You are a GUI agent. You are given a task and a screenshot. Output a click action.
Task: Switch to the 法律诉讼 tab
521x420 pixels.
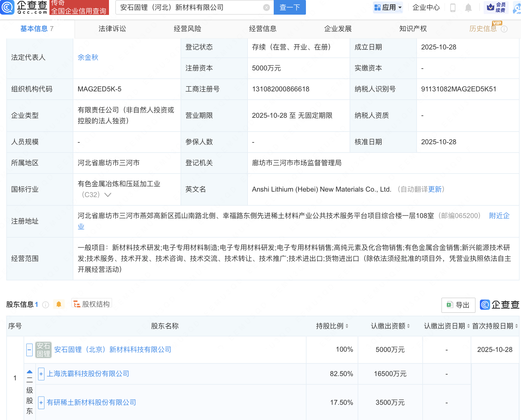pyautogui.click(x=112, y=29)
